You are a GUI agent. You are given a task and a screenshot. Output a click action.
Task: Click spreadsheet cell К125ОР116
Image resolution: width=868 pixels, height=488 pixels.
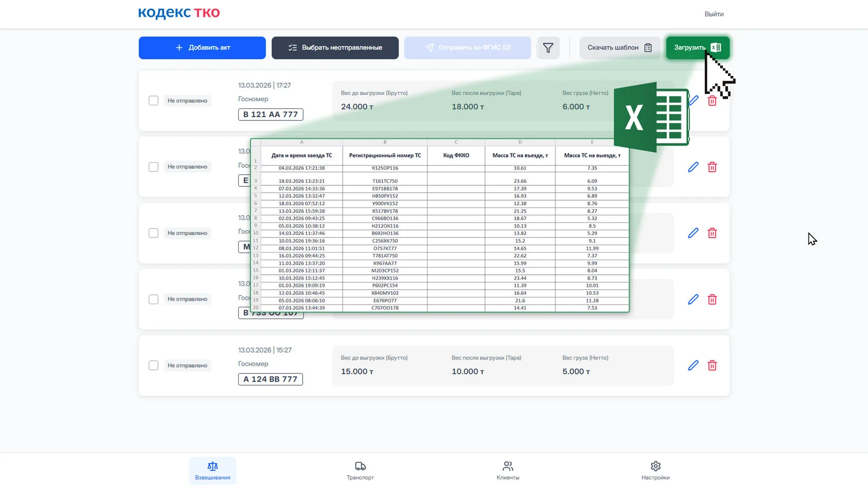tap(385, 168)
